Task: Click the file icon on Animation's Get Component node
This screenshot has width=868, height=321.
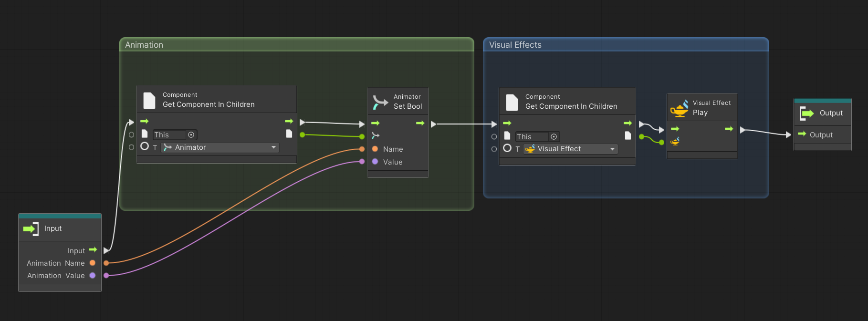Action: point(149,100)
